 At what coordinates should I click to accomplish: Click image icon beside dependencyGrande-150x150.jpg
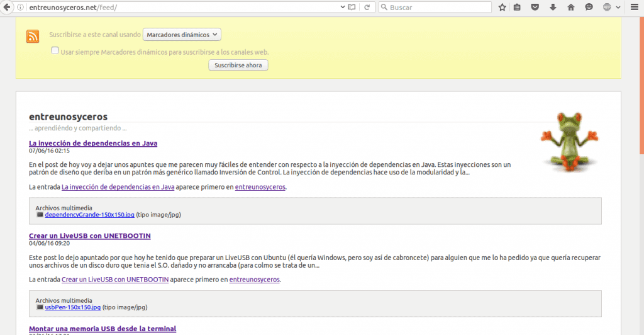(x=40, y=215)
